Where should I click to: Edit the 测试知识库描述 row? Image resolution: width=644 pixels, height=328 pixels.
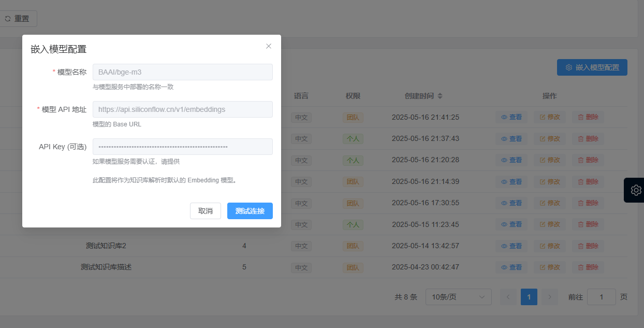point(550,267)
